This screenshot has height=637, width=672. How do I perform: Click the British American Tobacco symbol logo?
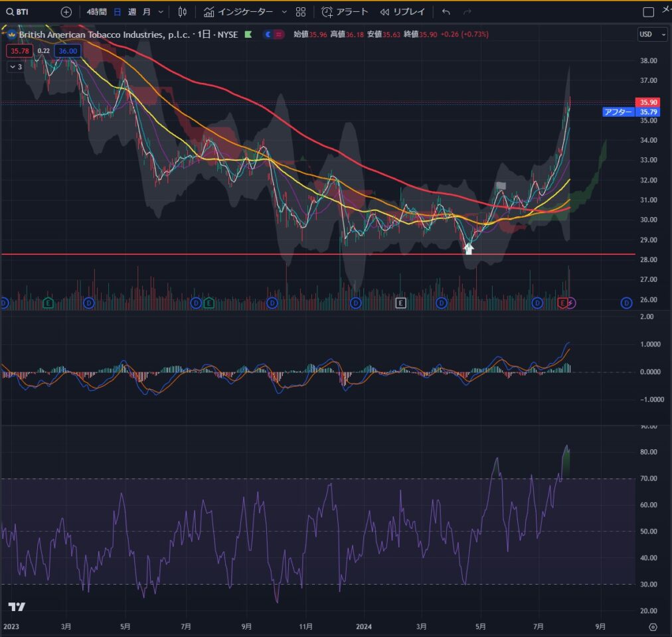[11, 35]
